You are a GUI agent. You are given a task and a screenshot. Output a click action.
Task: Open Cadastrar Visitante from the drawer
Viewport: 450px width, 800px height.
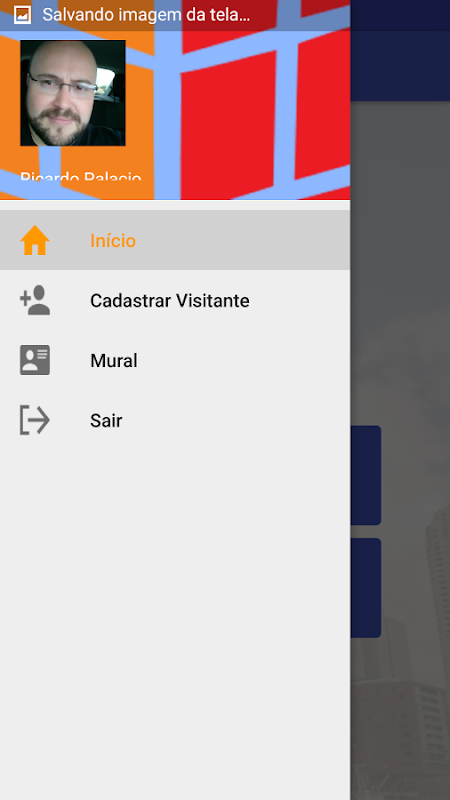pyautogui.click(x=169, y=301)
